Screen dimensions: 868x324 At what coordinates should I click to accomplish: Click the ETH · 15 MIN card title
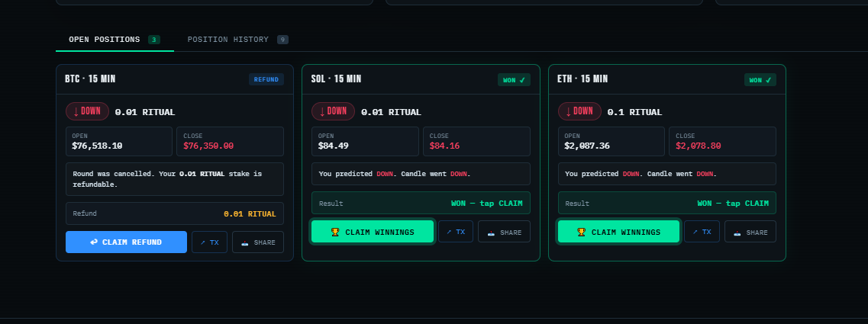(582, 79)
